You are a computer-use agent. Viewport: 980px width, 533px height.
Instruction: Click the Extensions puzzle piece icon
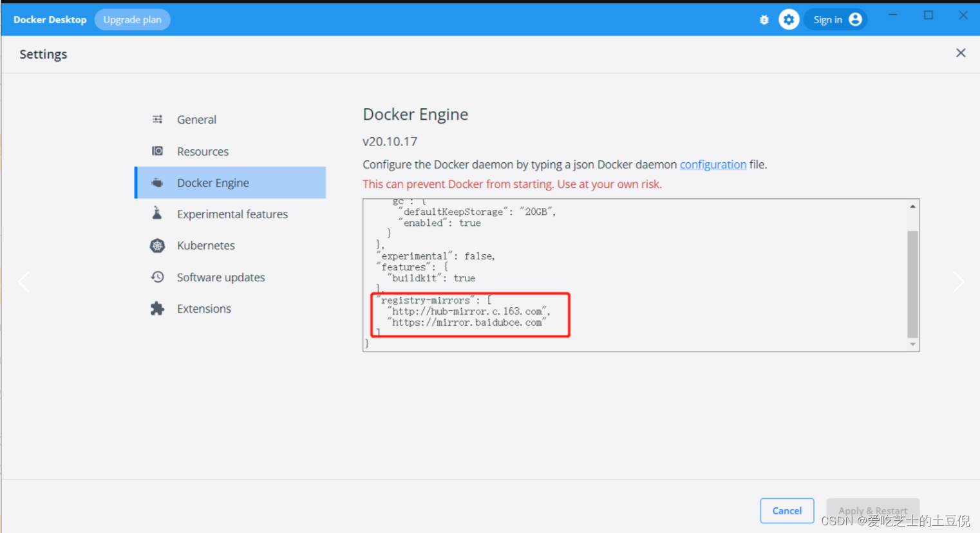[x=157, y=308]
